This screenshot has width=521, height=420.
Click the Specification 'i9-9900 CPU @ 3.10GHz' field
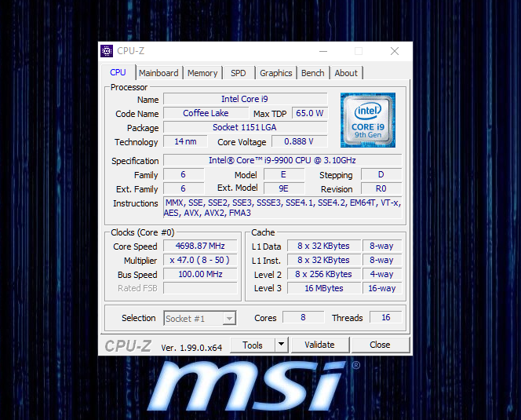[x=282, y=160]
